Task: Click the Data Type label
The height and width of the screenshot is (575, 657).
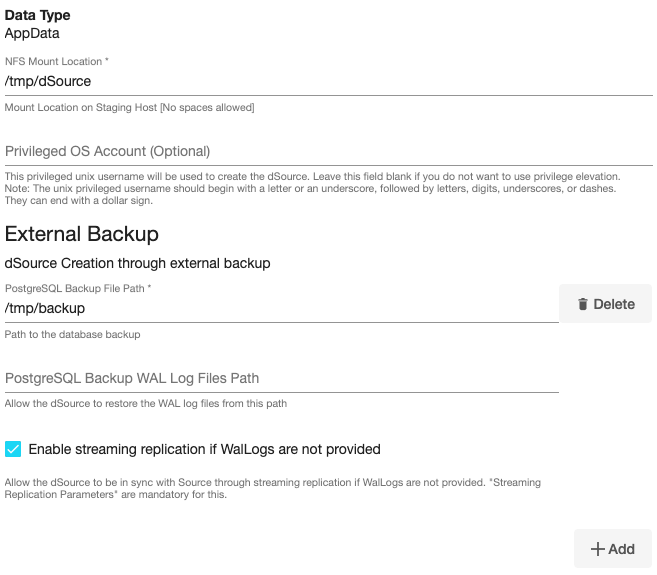Action: coord(38,16)
